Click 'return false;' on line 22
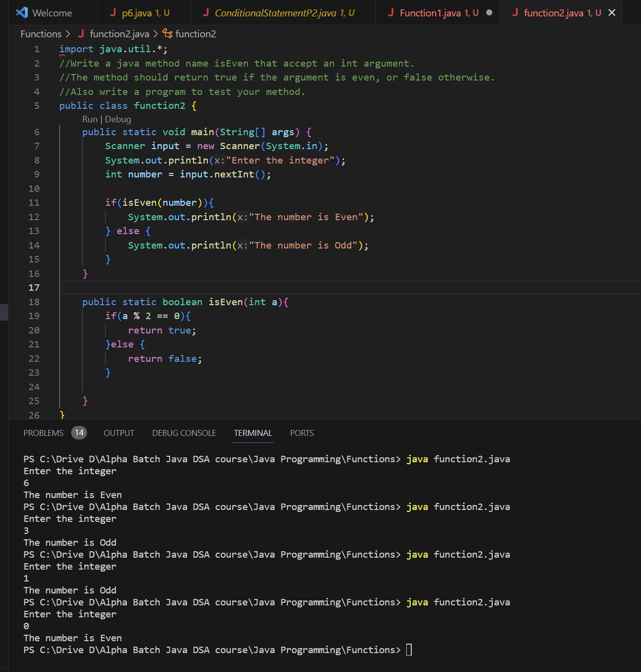 [165, 358]
